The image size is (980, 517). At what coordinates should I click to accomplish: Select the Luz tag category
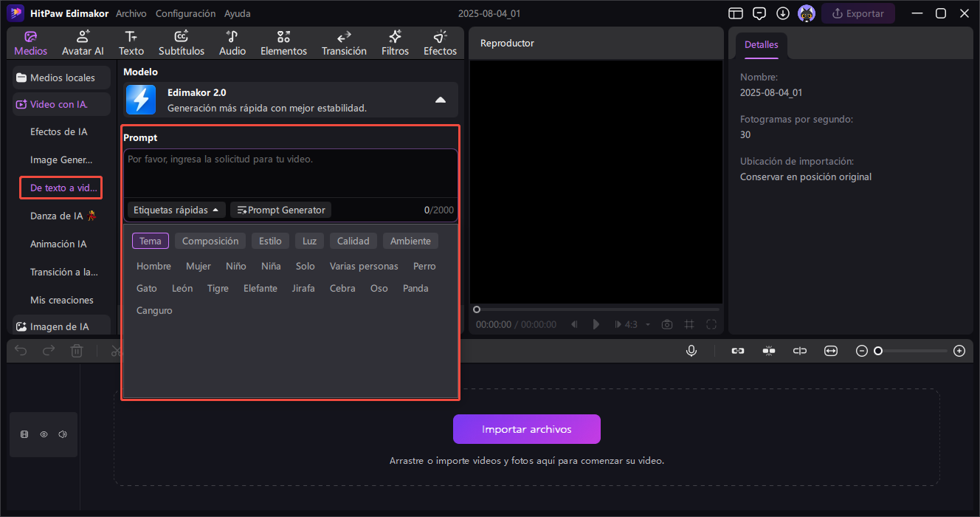pyautogui.click(x=309, y=241)
